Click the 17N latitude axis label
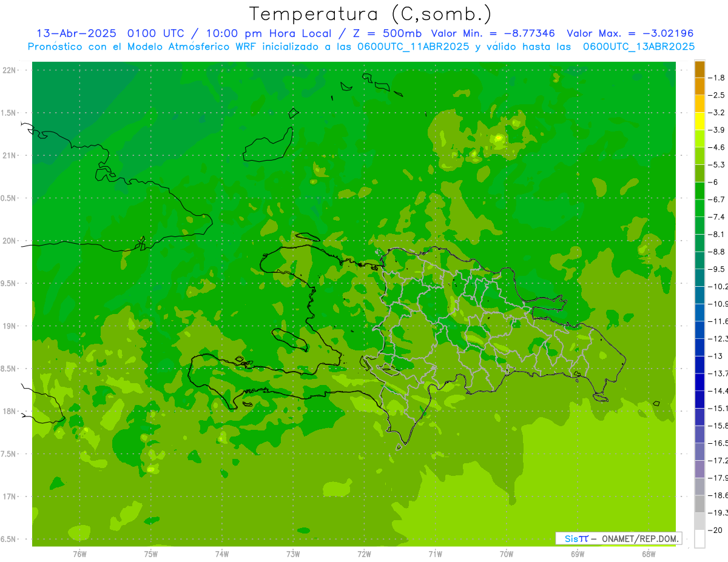The width and height of the screenshot is (728, 562). coord(9,497)
